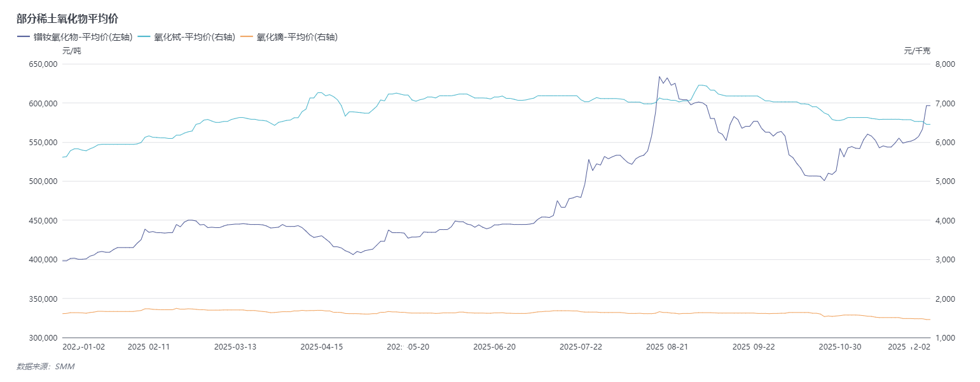Select the 2025-10-30 x-axis date
This screenshot has height=382, width=980.
(x=839, y=347)
